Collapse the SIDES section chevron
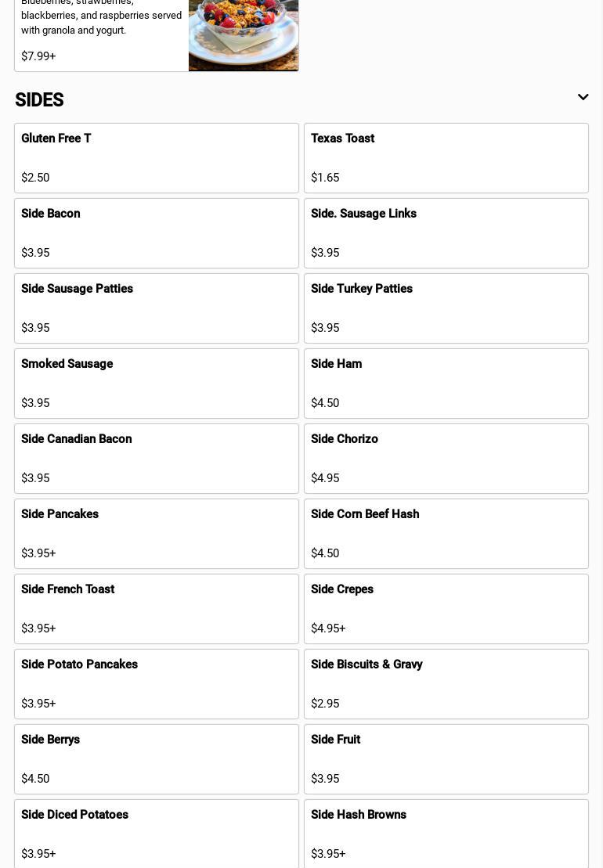 coord(583,98)
